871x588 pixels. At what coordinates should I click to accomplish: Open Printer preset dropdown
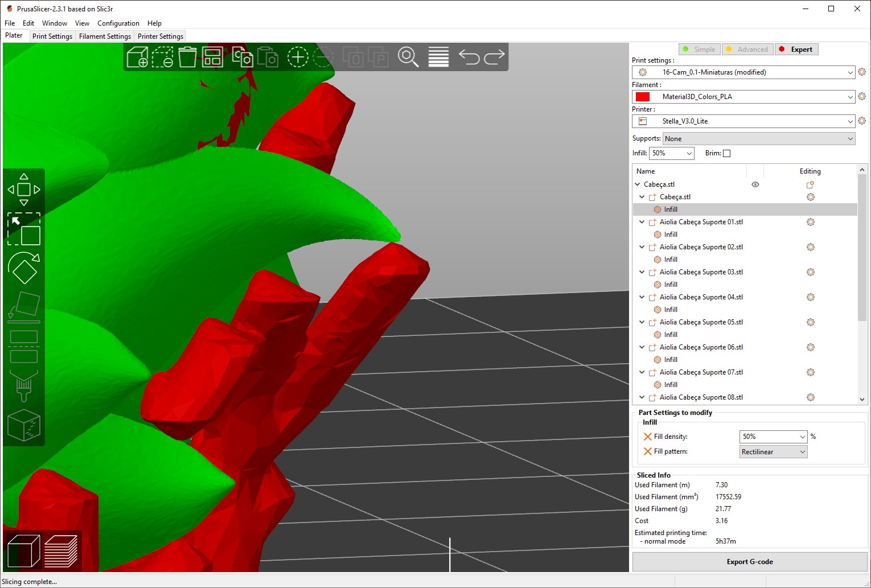click(743, 121)
